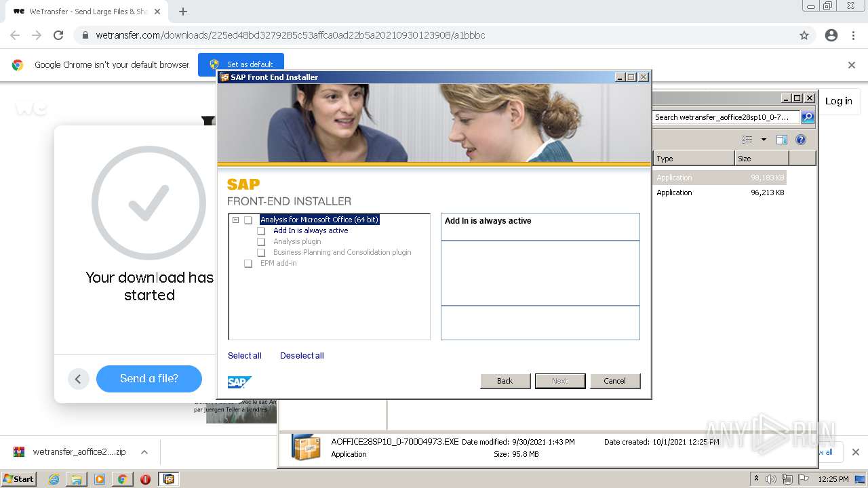The image size is (868, 488).
Task: Close the WeTransfer browser tab
Action: tap(157, 12)
